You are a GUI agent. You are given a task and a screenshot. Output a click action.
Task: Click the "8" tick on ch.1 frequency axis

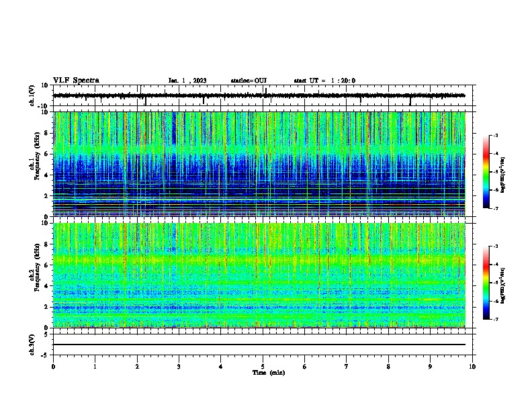[47, 133]
